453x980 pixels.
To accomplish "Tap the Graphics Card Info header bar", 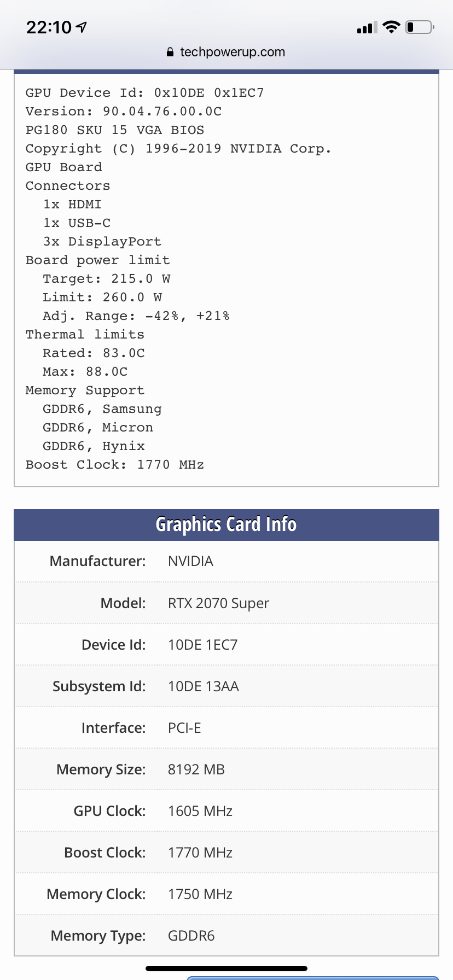I will point(226,524).
